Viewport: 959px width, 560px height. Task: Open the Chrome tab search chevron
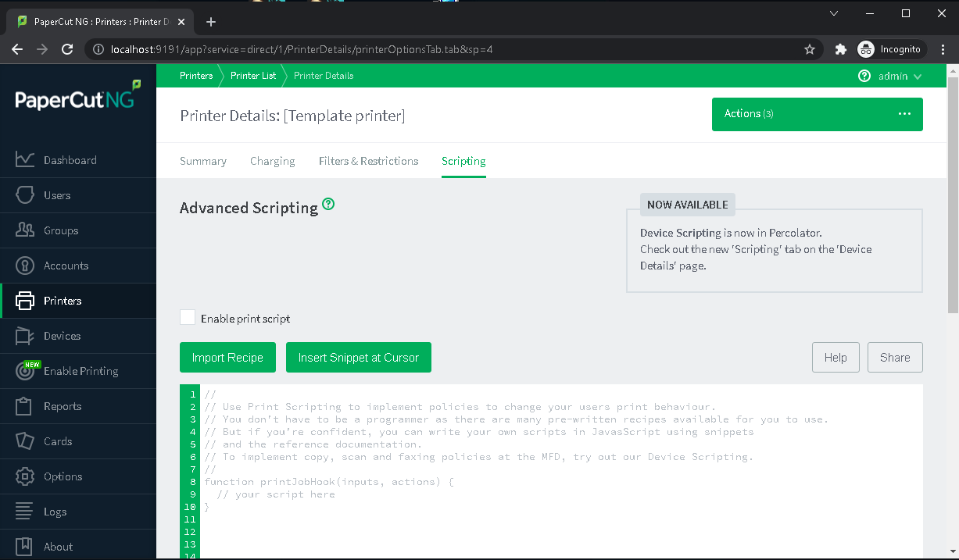(x=834, y=13)
